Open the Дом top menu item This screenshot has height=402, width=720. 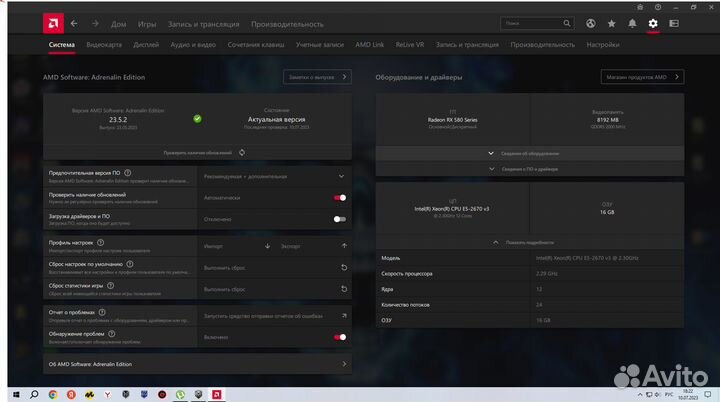pyautogui.click(x=118, y=24)
